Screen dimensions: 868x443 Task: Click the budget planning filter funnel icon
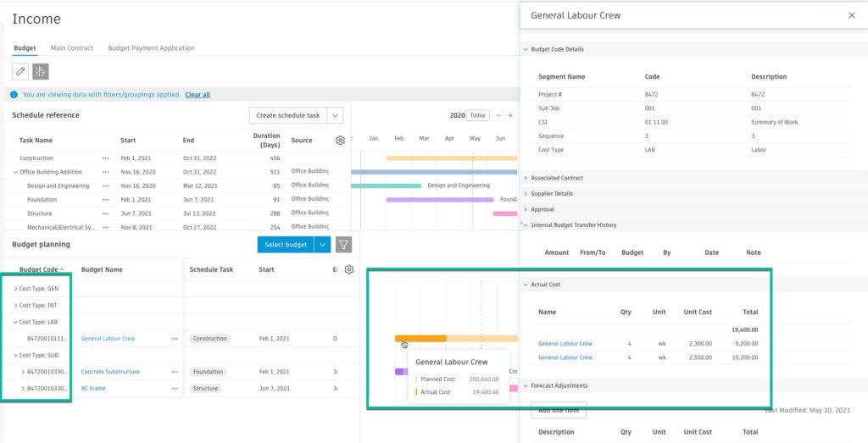pyautogui.click(x=344, y=245)
